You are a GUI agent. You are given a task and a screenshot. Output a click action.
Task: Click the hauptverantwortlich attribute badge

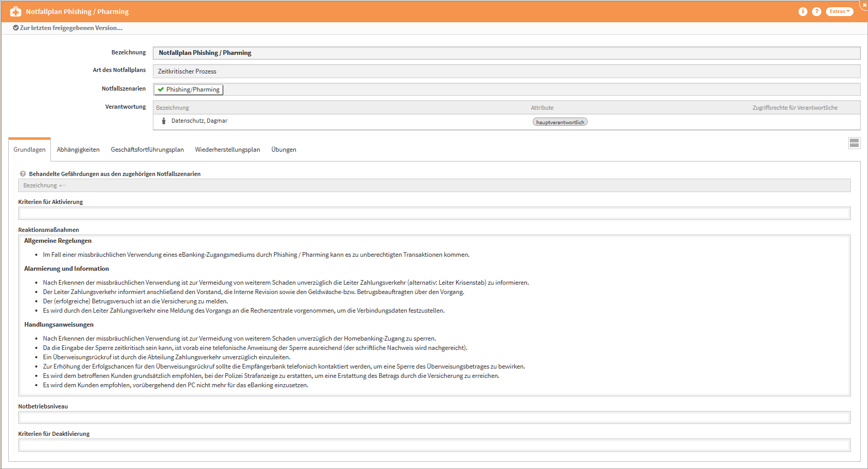[560, 122]
